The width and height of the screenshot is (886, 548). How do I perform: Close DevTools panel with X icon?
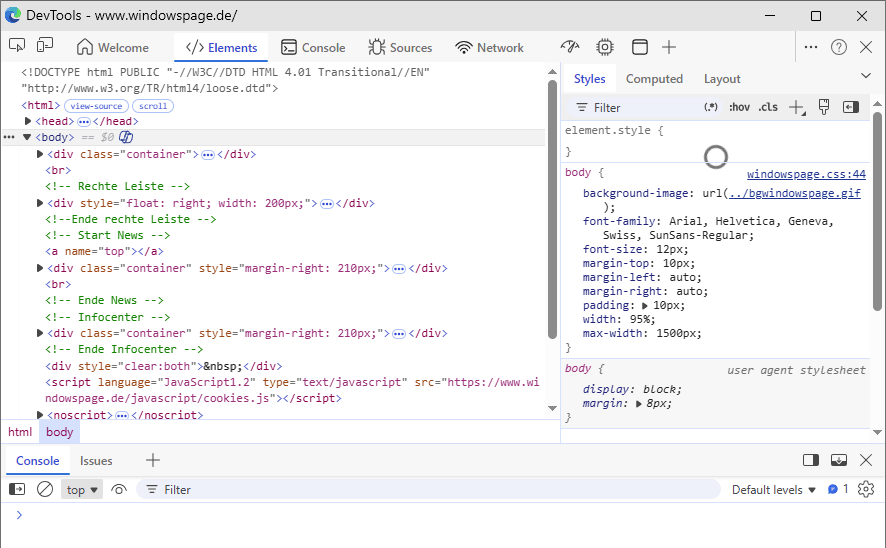pos(866,47)
